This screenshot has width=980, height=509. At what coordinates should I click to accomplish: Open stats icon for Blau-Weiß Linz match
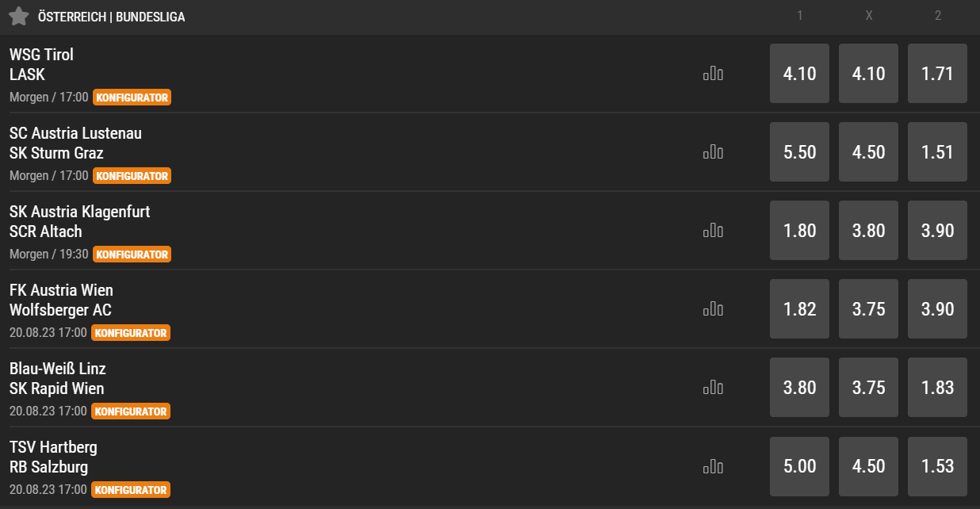pos(713,388)
